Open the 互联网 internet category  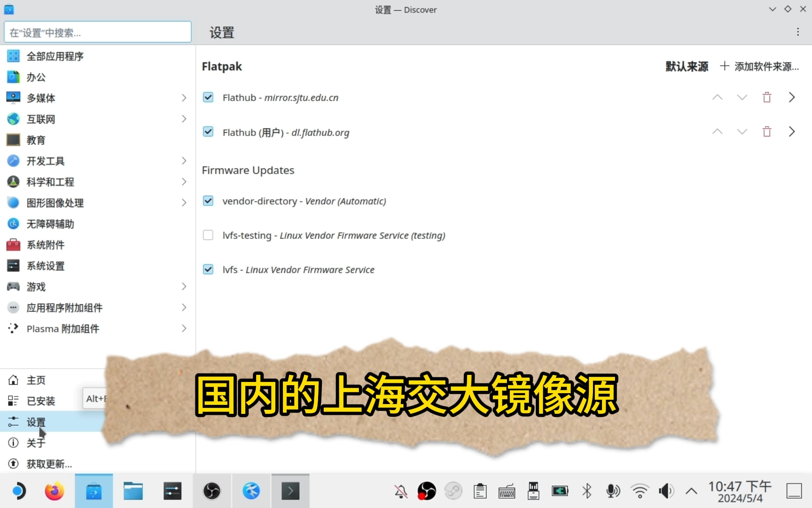click(x=97, y=119)
